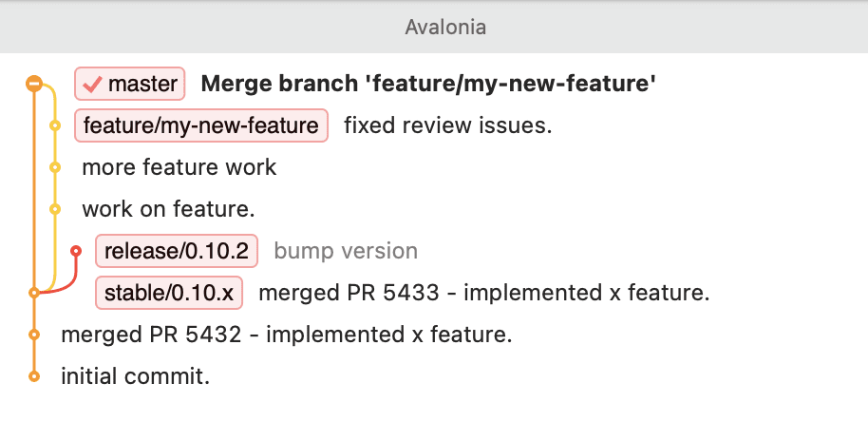868x441 pixels.
Task: Click the Avalonia window title bar
Action: (x=444, y=27)
